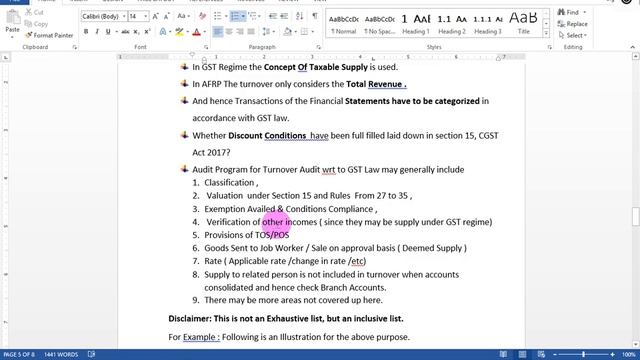This screenshot has width=640, height=360.
Task: Open the Borders dropdown
Action: pos(312,32)
